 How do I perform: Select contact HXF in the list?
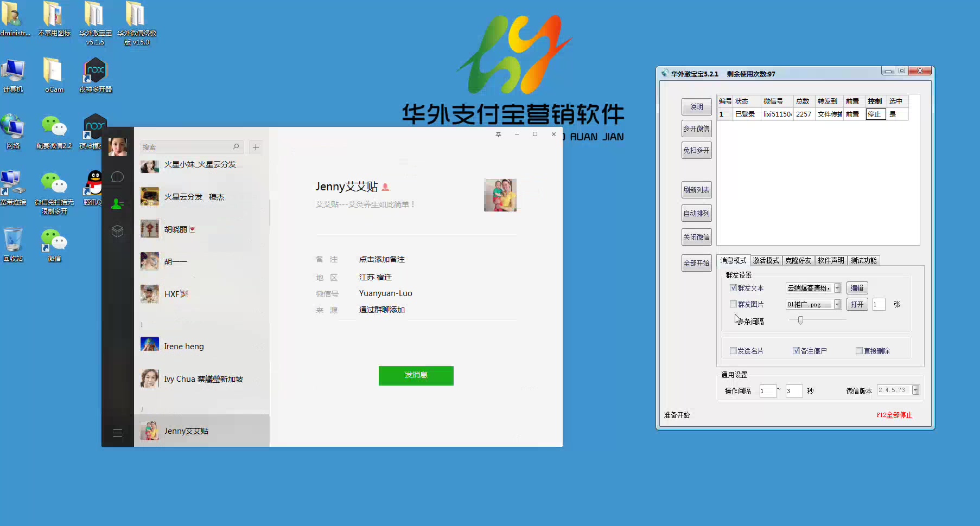(x=202, y=294)
